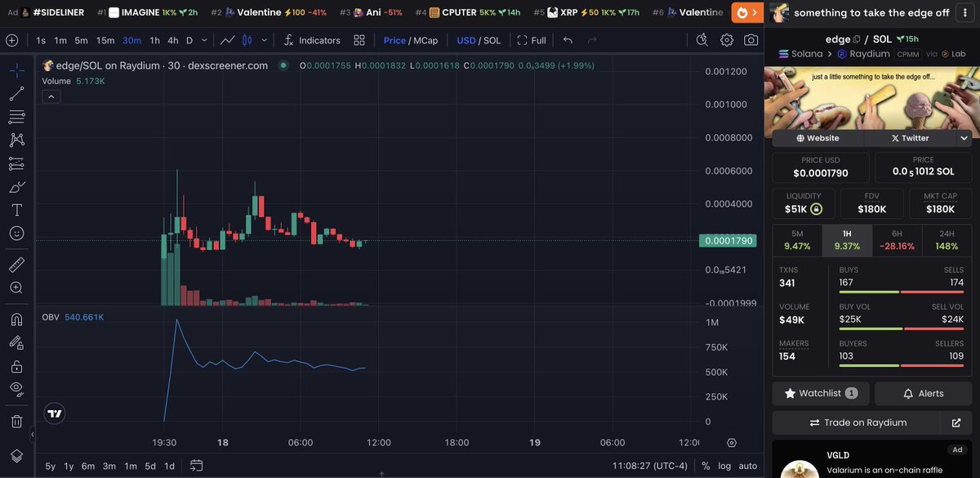Copy the edge token address icon
Screen dimensions: 980x478
(857, 39)
